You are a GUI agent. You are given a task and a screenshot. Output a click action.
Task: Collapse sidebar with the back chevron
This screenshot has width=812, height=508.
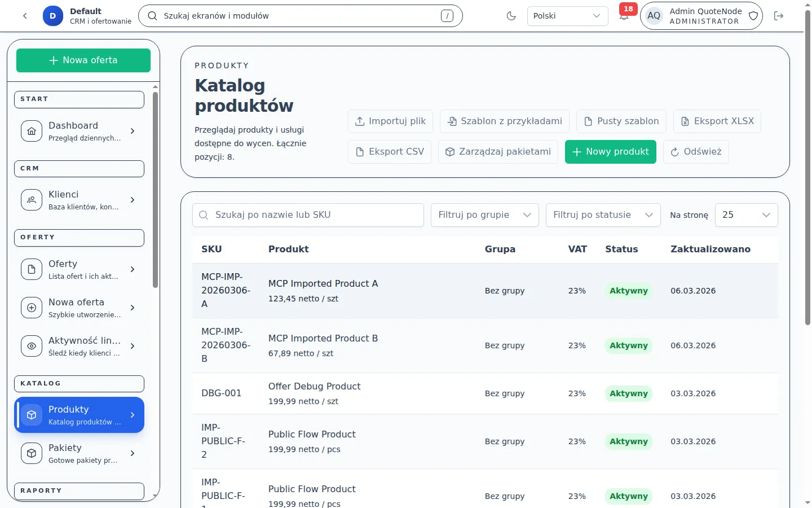pyautogui.click(x=25, y=16)
